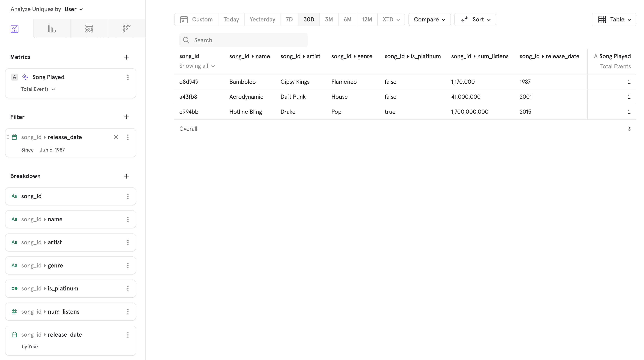Switch to Flows report icon
Screen dimensions: 644x360
(89, 29)
